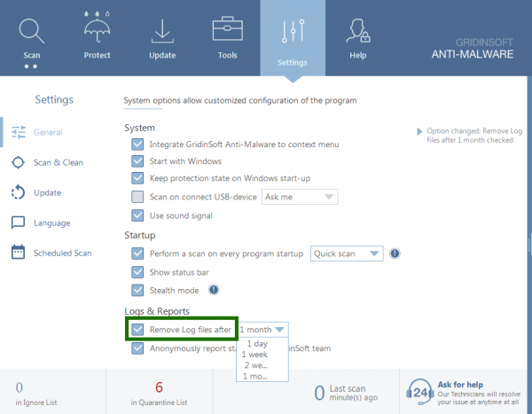Viewport: 532px width, 414px height.
Task: Open Scan & Clean settings section
Action: [x=59, y=162]
